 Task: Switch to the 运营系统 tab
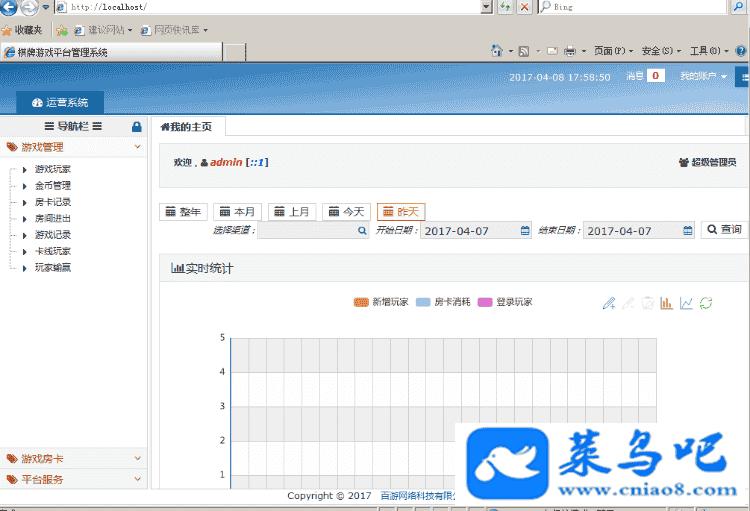(60, 102)
